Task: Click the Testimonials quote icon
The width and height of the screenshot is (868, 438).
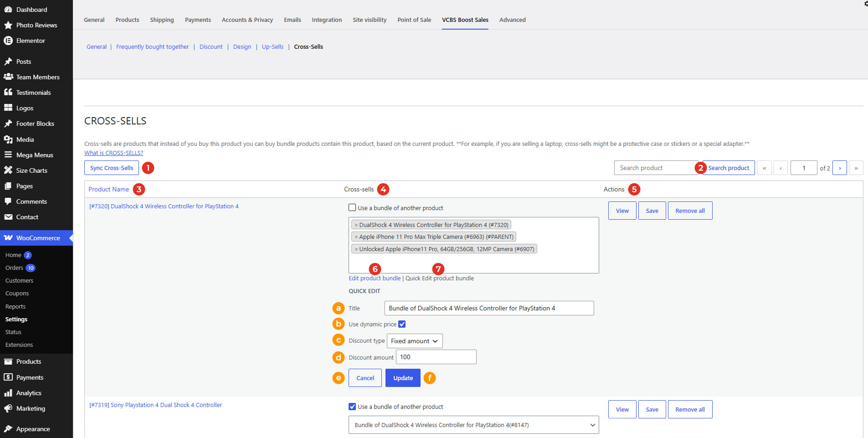Action: pos(8,93)
